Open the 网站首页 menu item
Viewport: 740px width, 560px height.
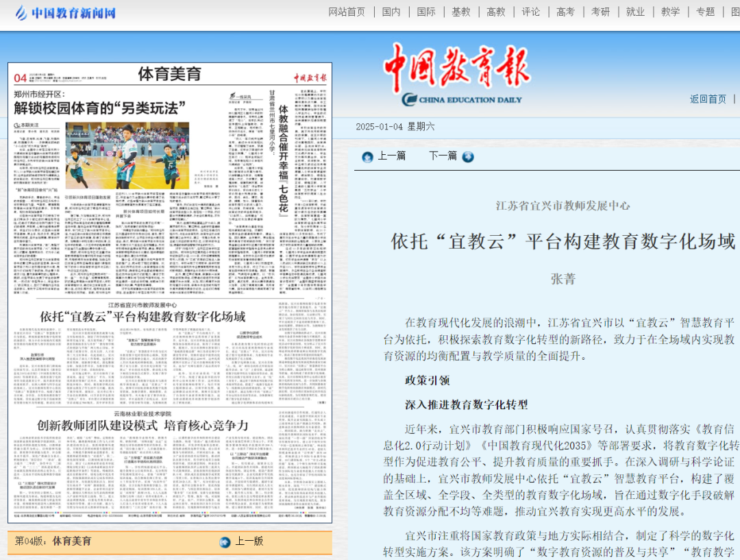[x=347, y=12]
